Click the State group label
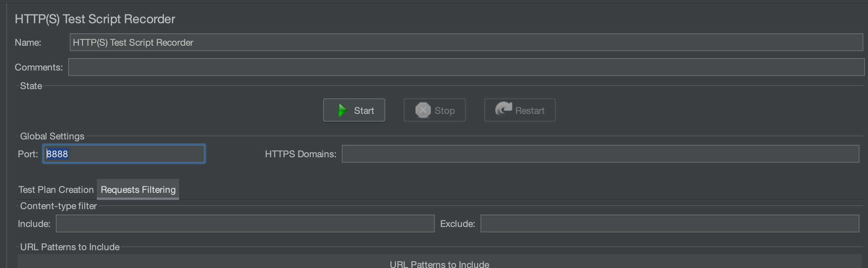 (31, 86)
